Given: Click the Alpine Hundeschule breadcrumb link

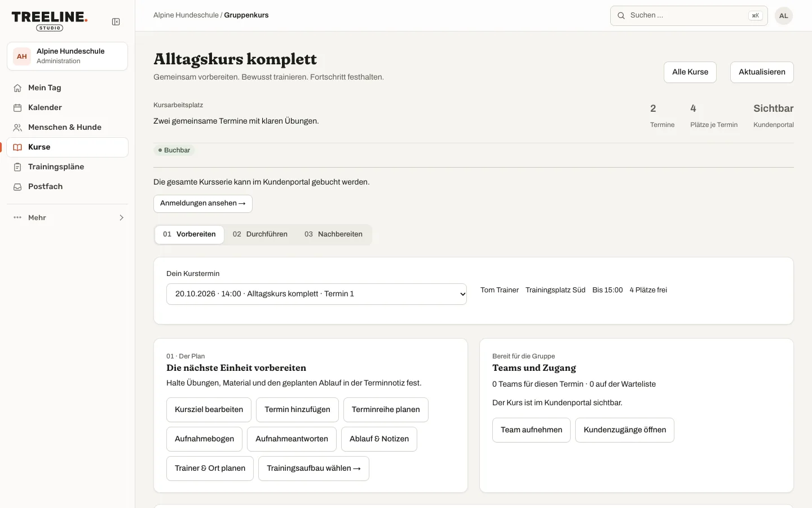Looking at the screenshot, I should 186,15.
